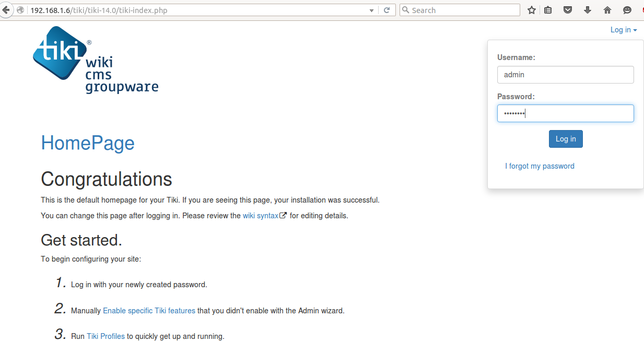Open the chat smiley icon in toolbar
The width and height of the screenshot is (644, 341).
[627, 10]
